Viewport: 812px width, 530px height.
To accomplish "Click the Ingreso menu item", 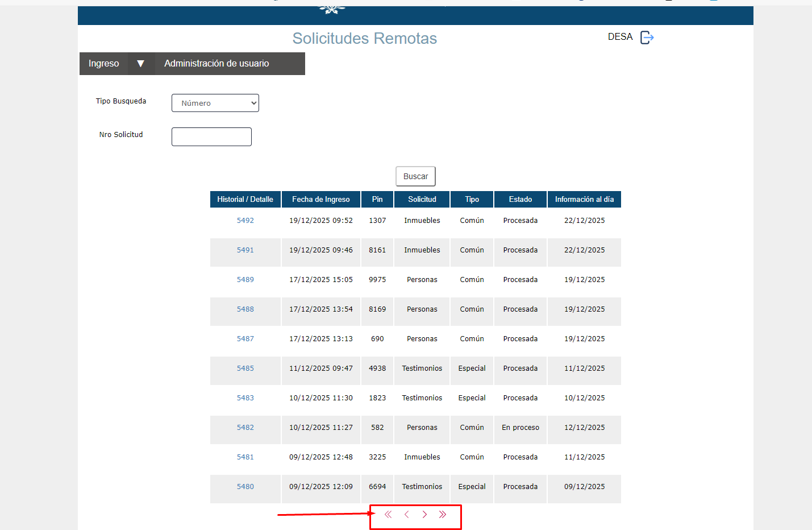I will coord(104,64).
